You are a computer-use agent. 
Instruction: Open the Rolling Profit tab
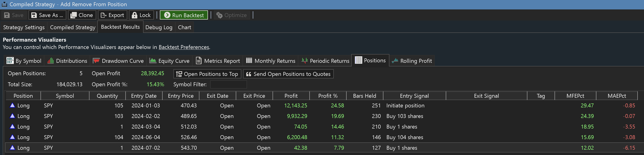[412, 61]
